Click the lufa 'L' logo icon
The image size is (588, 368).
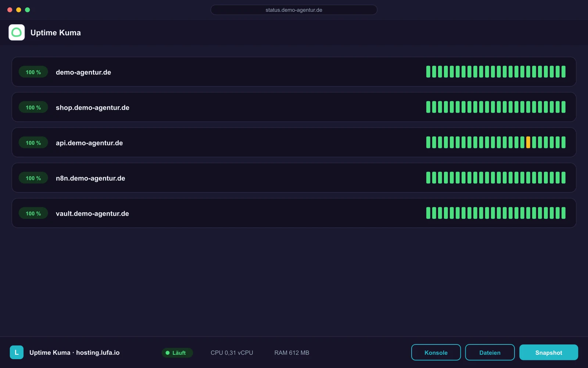[x=17, y=352]
